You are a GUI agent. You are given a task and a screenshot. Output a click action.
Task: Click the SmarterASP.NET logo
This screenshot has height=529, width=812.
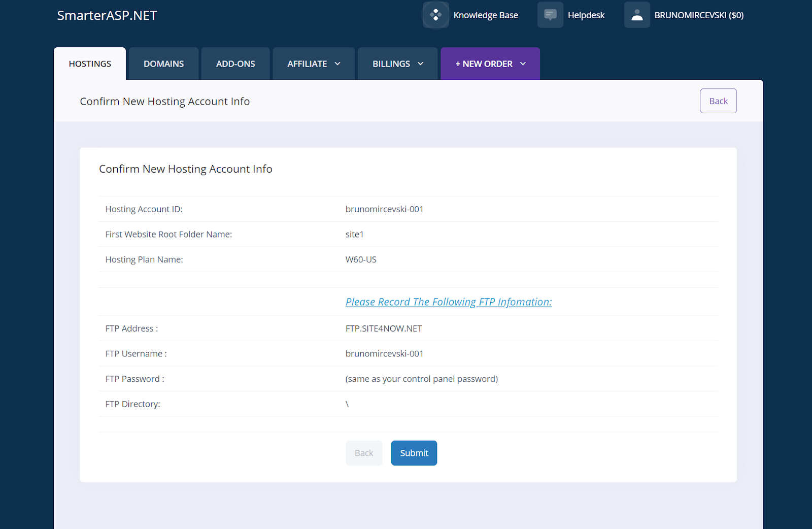click(107, 16)
